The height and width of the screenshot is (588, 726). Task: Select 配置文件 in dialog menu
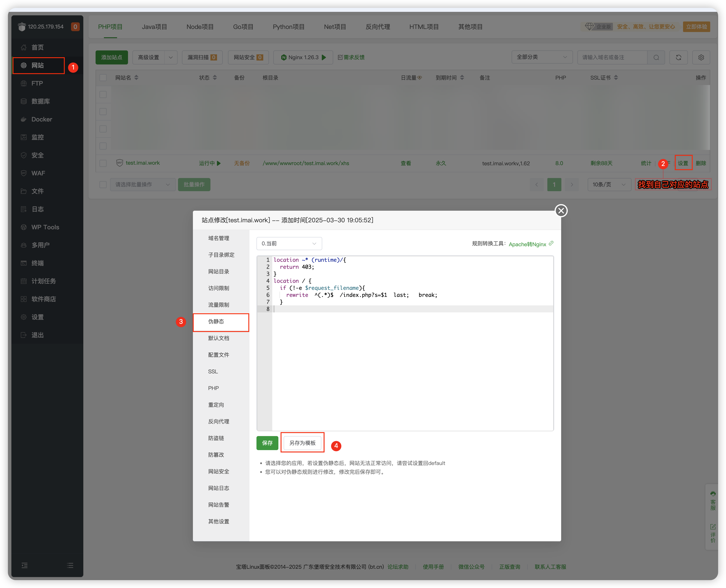218,355
